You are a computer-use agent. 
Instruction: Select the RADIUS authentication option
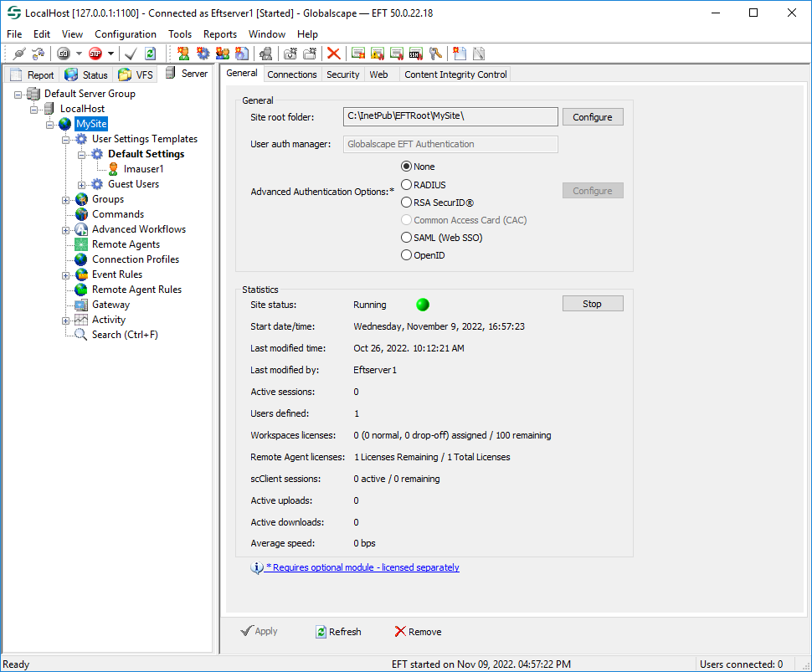(407, 185)
